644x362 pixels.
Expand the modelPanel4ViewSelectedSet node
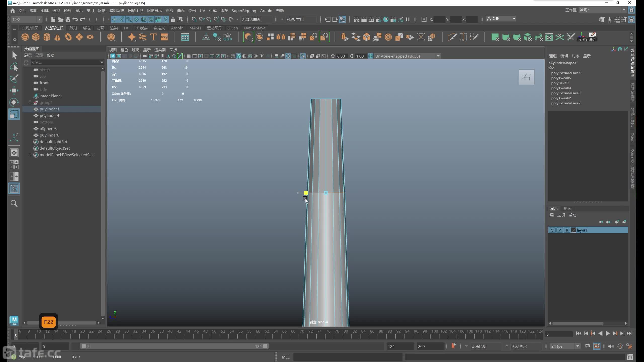point(30,154)
